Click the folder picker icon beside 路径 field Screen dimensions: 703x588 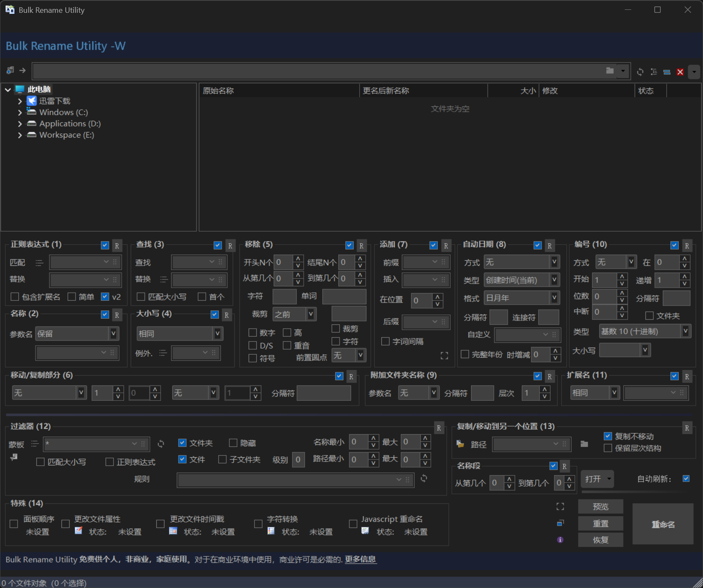coord(584,444)
